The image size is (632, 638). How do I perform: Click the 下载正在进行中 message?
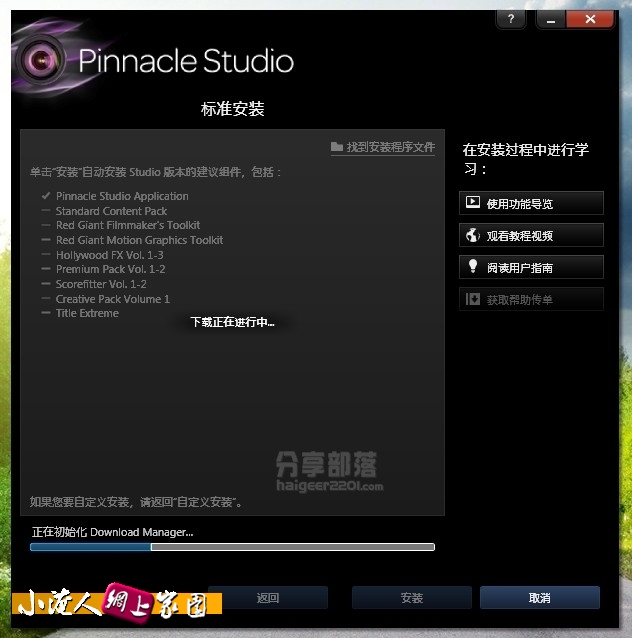pyautogui.click(x=232, y=322)
